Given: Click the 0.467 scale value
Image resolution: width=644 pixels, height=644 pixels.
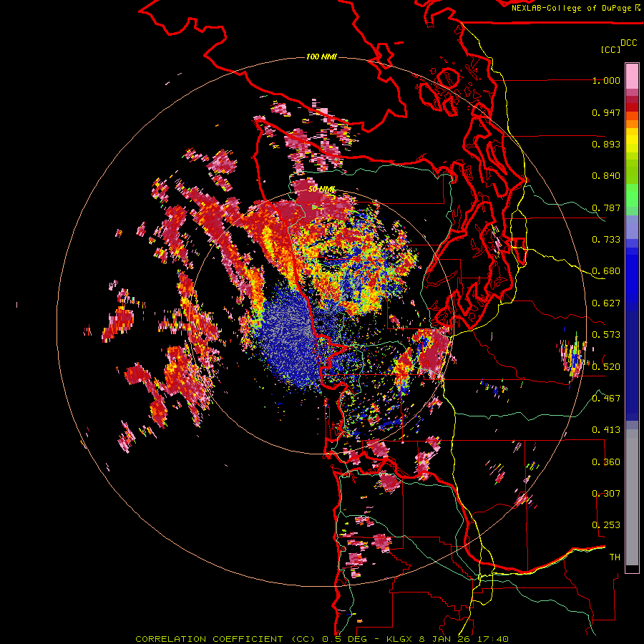Looking at the screenshot, I should [x=606, y=399].
